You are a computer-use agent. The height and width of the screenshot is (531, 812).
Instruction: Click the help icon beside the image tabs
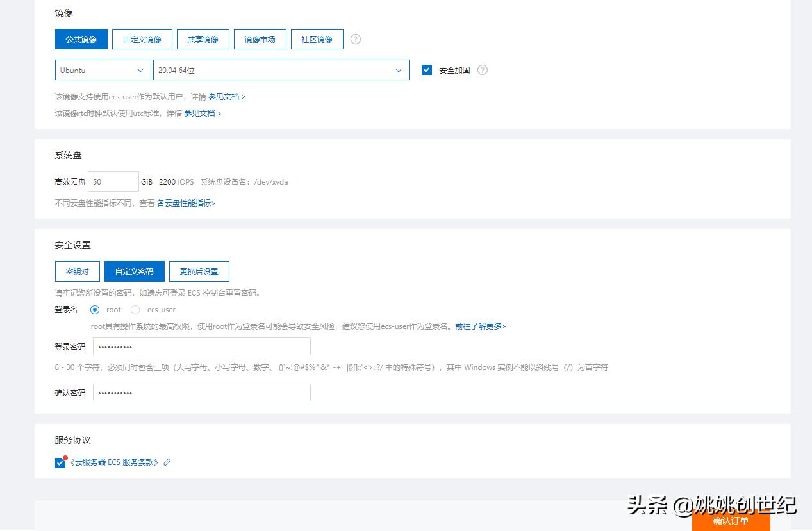tap(355, 39)
